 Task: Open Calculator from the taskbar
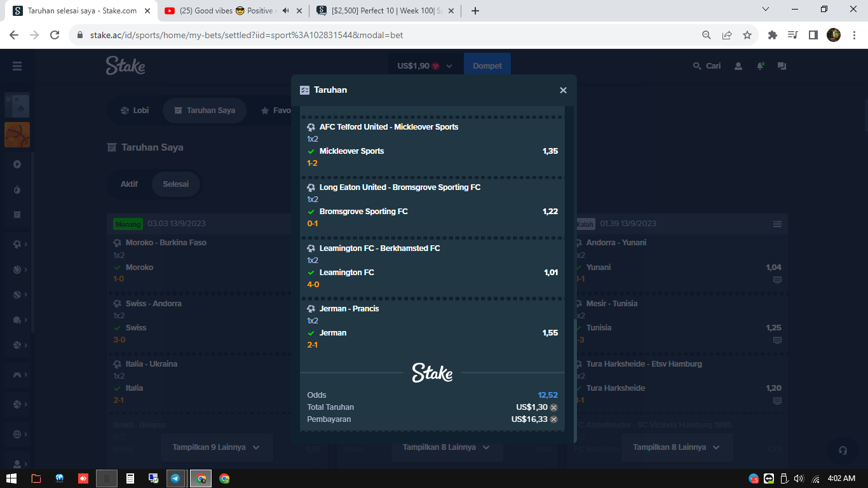[x=130, y=478]
